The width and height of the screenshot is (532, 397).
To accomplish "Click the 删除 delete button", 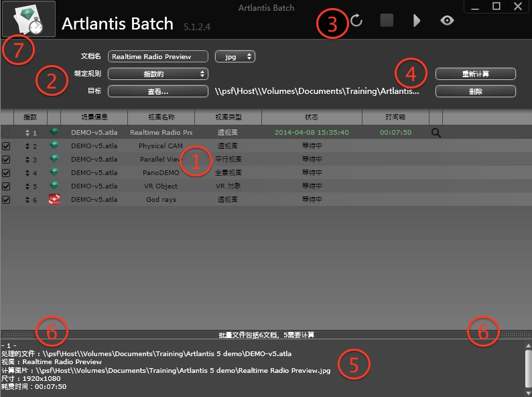I will click(475, 91).
